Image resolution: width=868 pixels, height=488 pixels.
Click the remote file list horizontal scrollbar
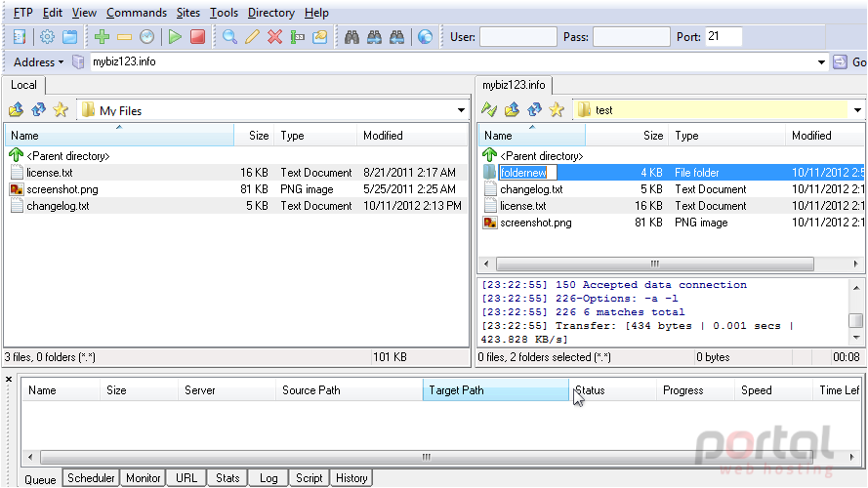tap(655, 264)
